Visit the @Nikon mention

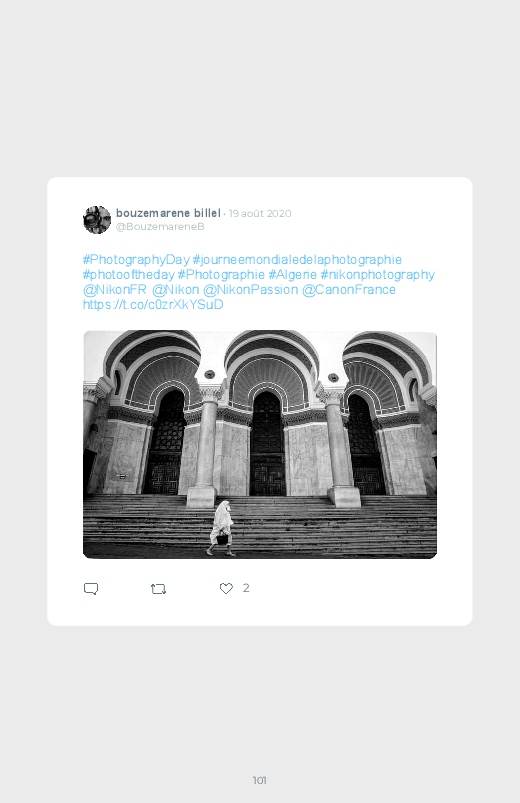click(x=176, y=289)
